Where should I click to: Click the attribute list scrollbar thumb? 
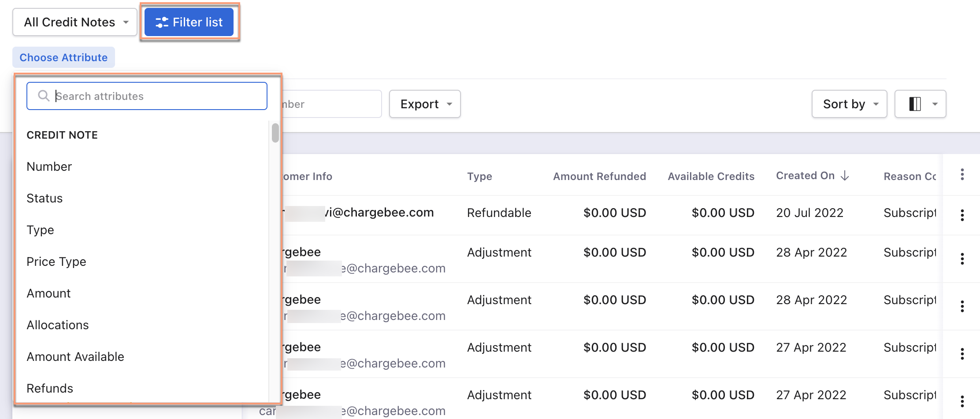click(x=275, y=133)
